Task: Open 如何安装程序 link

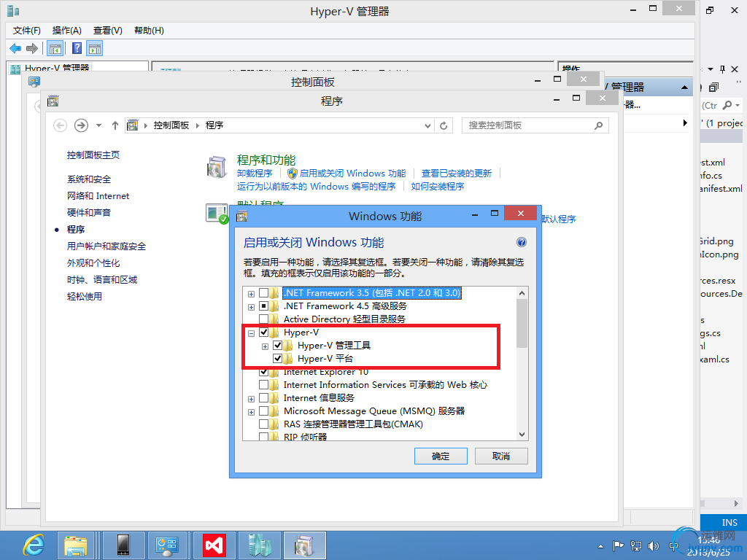Action: (x=438, y=186)
